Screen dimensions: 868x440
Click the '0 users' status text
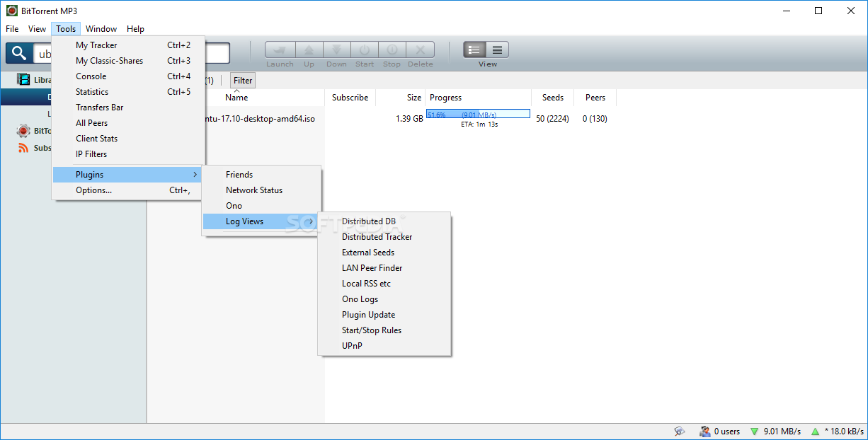coord(727,432)
